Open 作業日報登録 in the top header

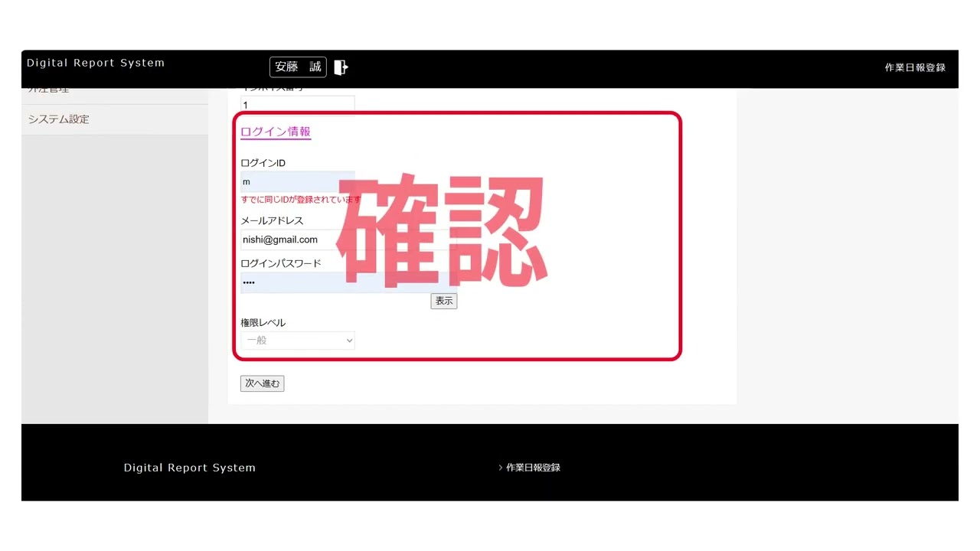pos(915,67)
